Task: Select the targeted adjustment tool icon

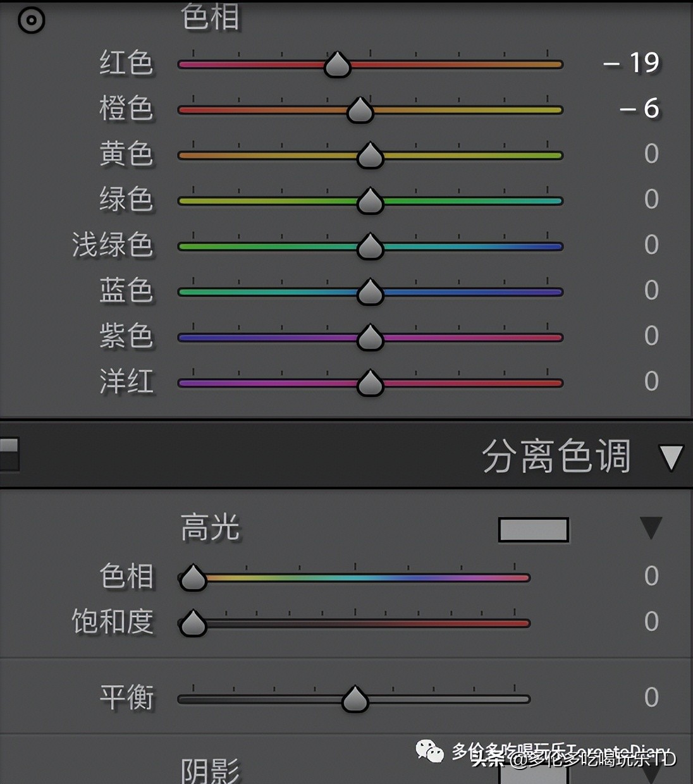Action: 30,21
